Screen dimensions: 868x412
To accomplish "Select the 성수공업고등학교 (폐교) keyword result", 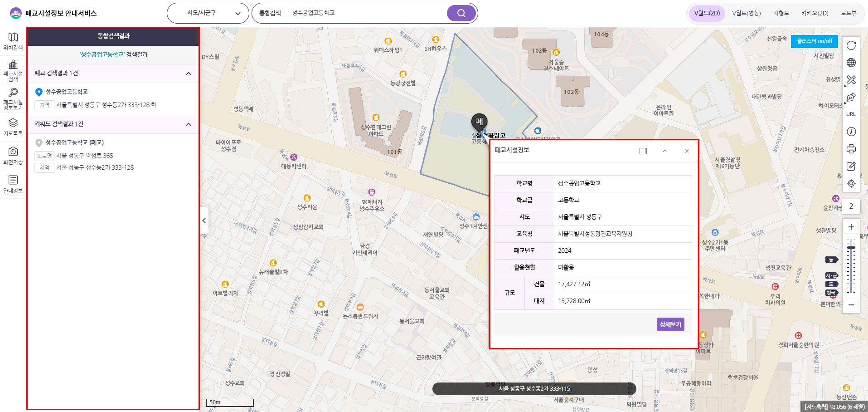I will pyautogui.click(x=74, y=142).
